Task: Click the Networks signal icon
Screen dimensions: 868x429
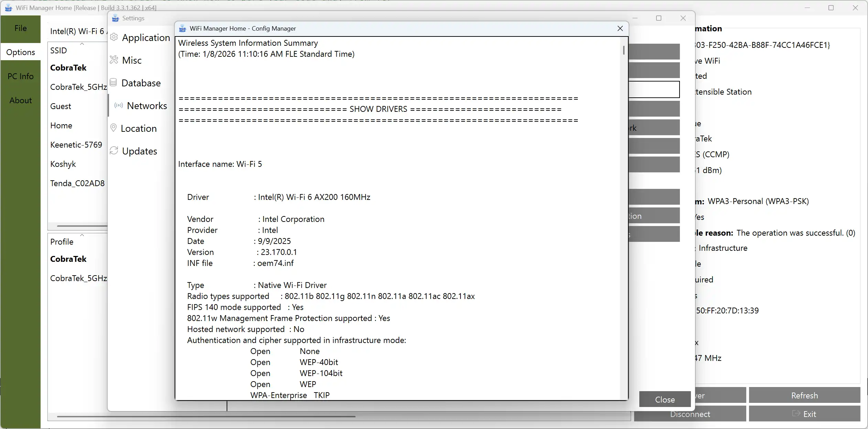Action: [119, 105]
